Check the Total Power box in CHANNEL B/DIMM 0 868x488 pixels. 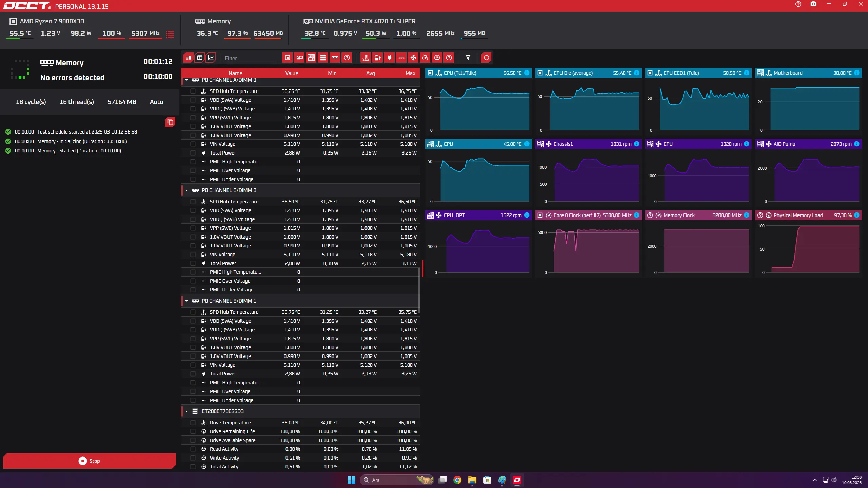(x=193, y=263)
